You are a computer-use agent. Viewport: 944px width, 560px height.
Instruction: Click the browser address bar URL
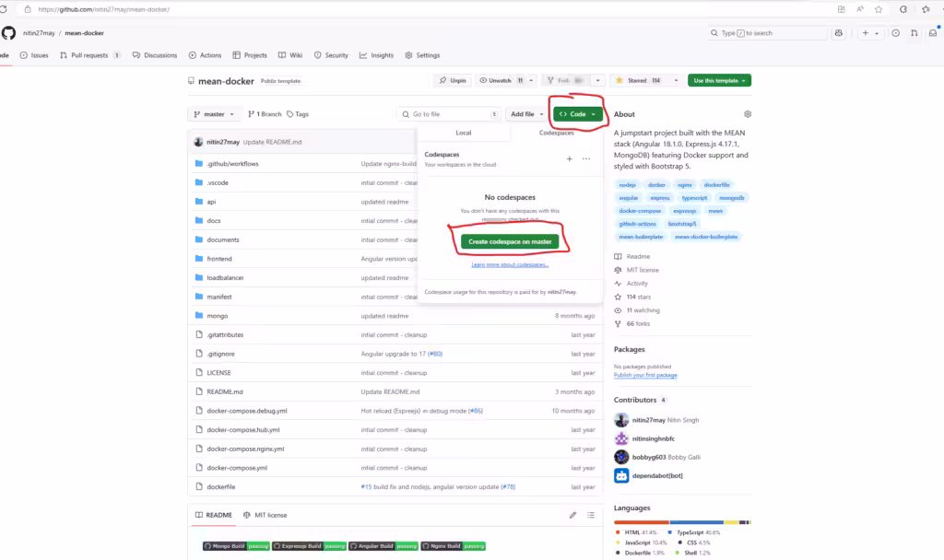click(104, 9)
